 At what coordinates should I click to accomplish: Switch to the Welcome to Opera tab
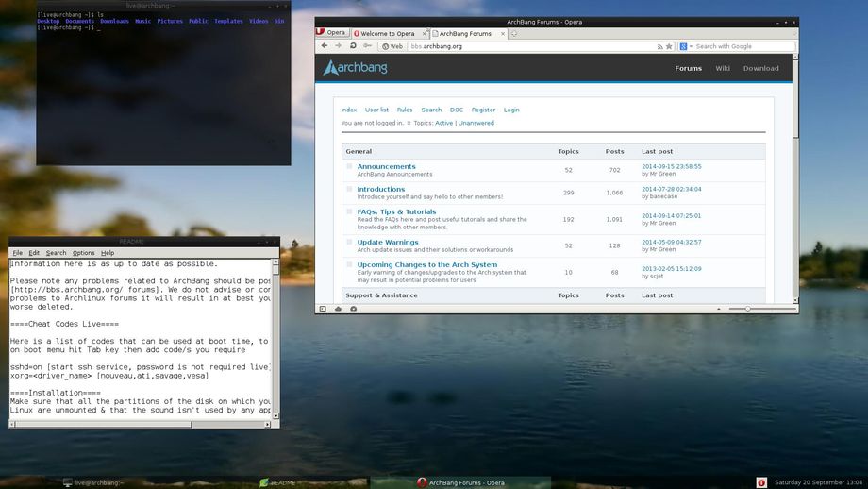(387, 33)
